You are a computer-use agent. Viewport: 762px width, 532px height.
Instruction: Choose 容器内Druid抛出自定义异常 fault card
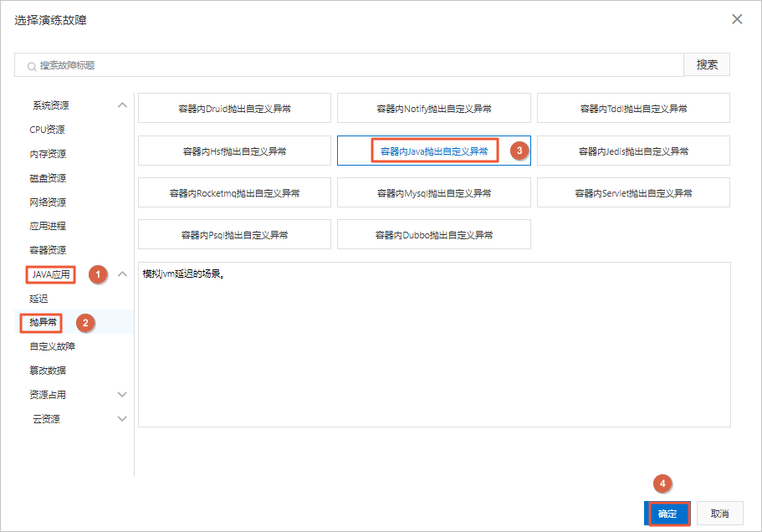pos(234,109)
